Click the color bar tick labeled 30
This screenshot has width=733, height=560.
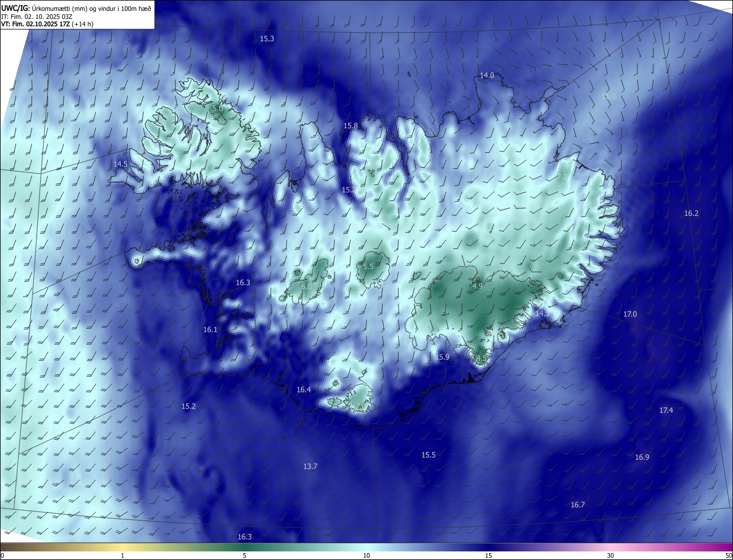(610, 556)
